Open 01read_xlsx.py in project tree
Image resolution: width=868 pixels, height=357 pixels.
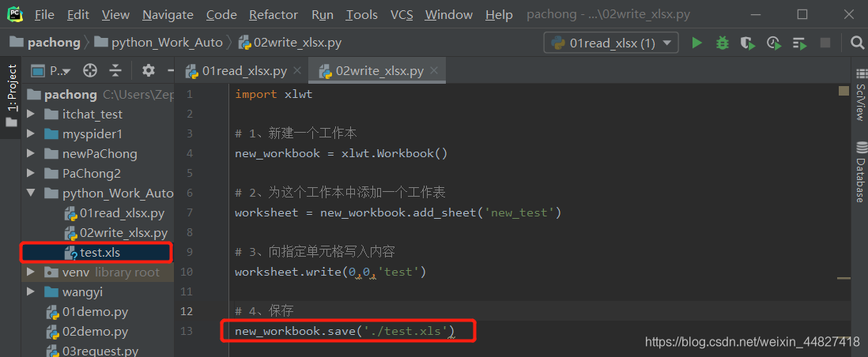pyautogui.click(x=122, y=213)
